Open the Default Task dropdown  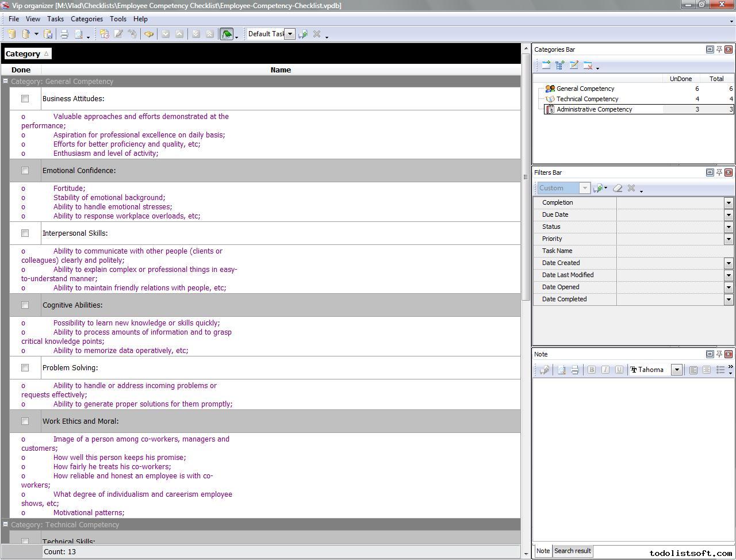[290, 34]
